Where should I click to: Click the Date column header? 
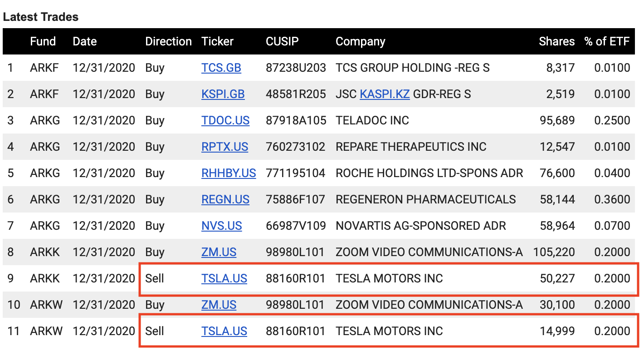pyautogui.click(x=85, y=42)
